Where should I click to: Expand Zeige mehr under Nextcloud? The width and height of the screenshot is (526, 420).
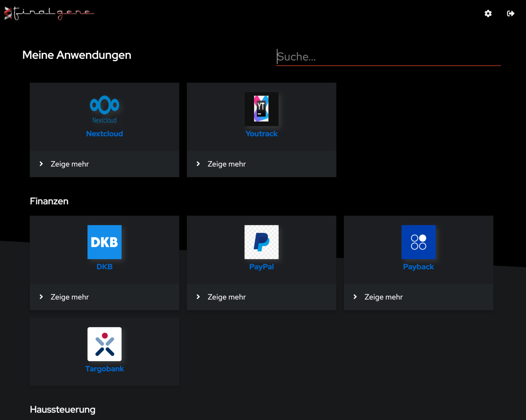(x=70, y=164)
